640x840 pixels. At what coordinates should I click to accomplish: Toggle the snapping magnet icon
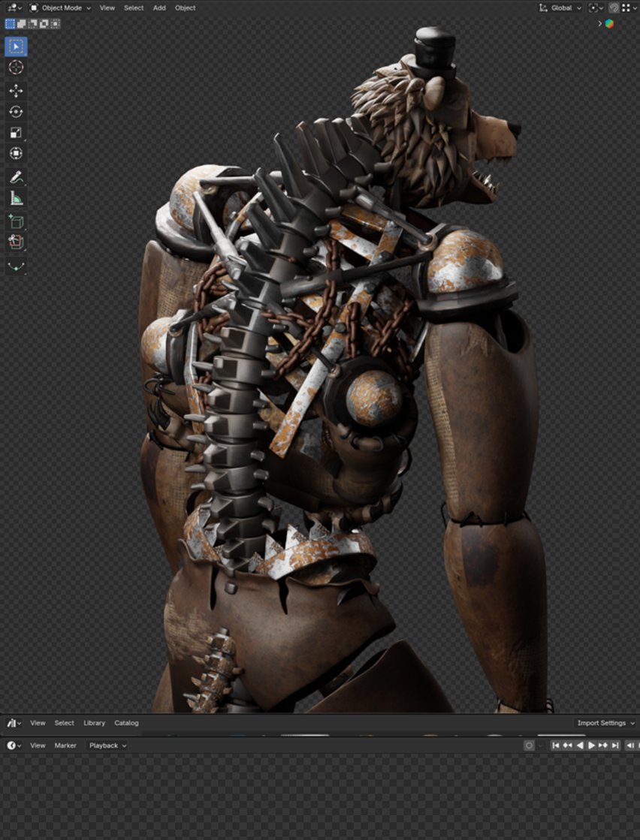[614, 8]
